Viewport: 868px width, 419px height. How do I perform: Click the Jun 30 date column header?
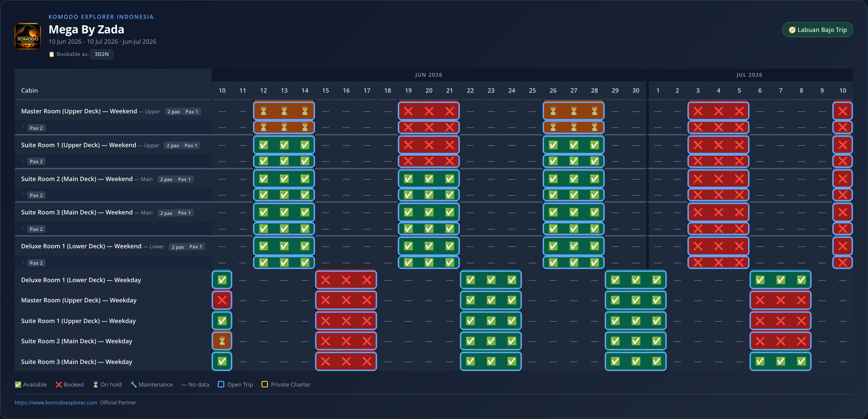pos(636,90)
